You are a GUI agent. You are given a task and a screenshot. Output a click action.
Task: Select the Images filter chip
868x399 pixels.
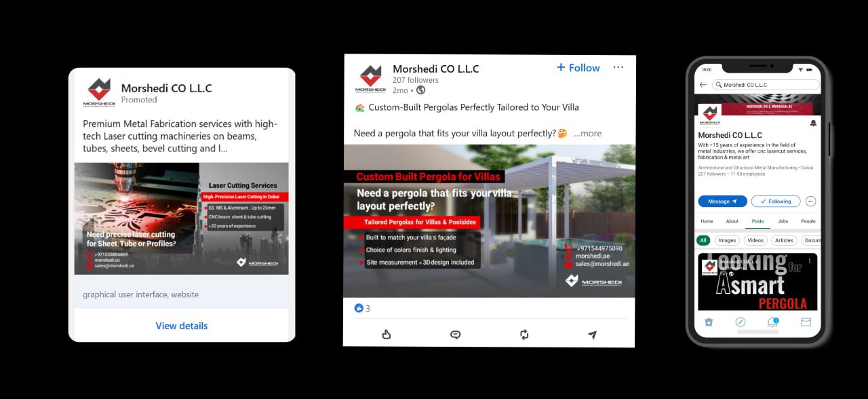click(x=727, y=240)
